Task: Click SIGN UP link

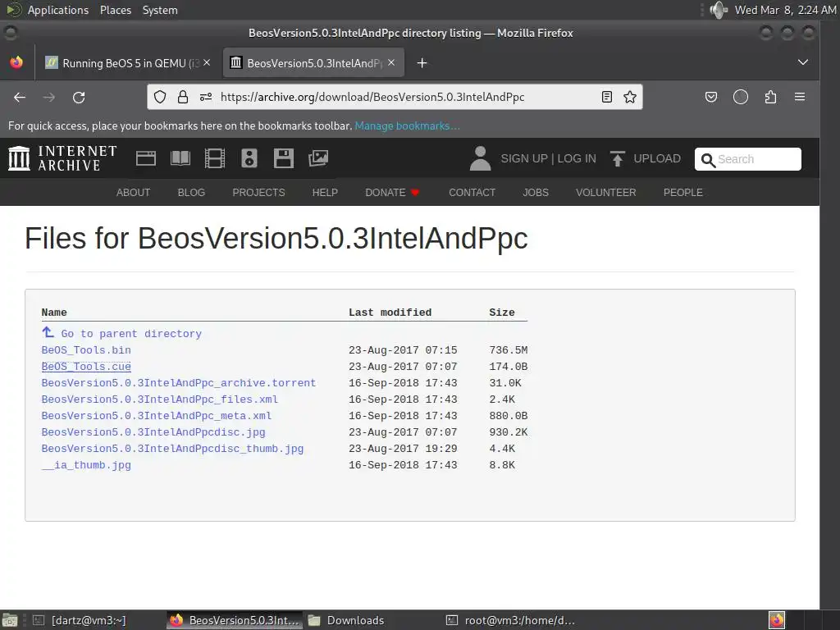Action: 524,158
